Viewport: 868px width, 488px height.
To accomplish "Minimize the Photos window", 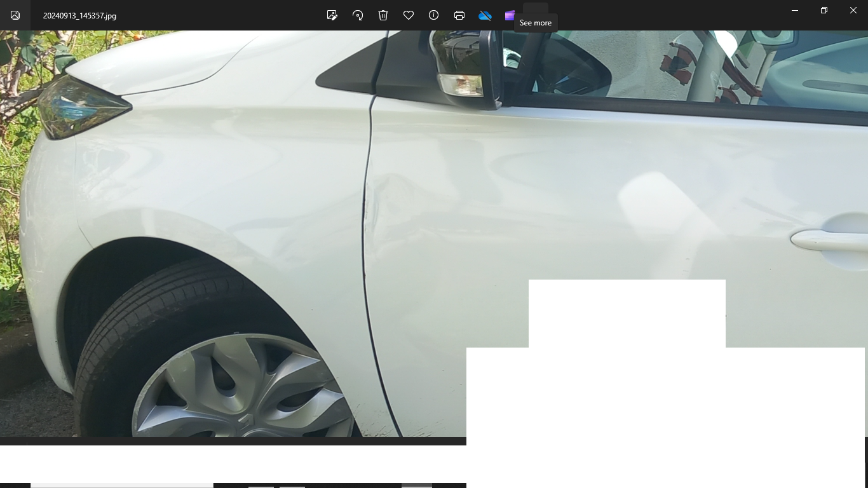I will point(795,10).
